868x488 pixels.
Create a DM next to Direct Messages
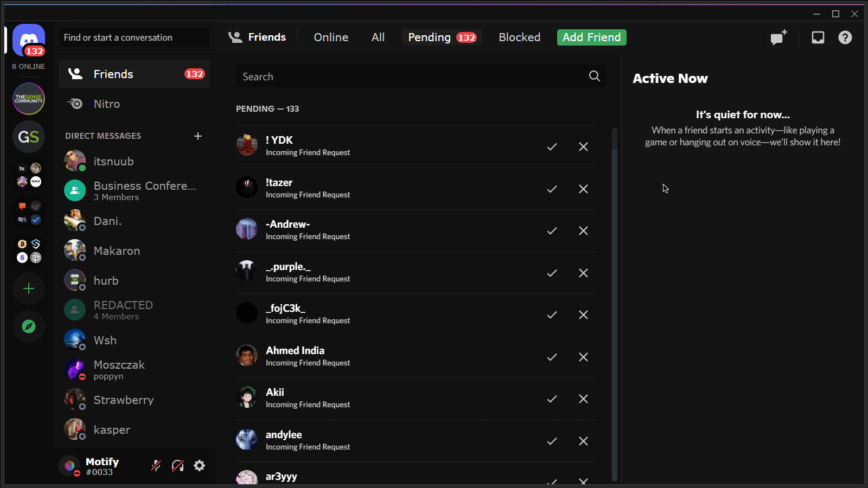click(198, 136)
